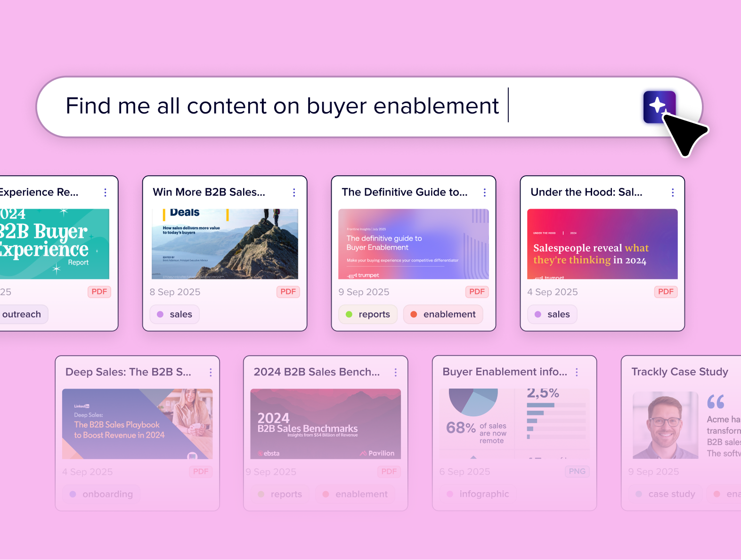Click PDF badge on Under the Hood card
Viewport: 741px width, 560px height.
click(666, 292)
